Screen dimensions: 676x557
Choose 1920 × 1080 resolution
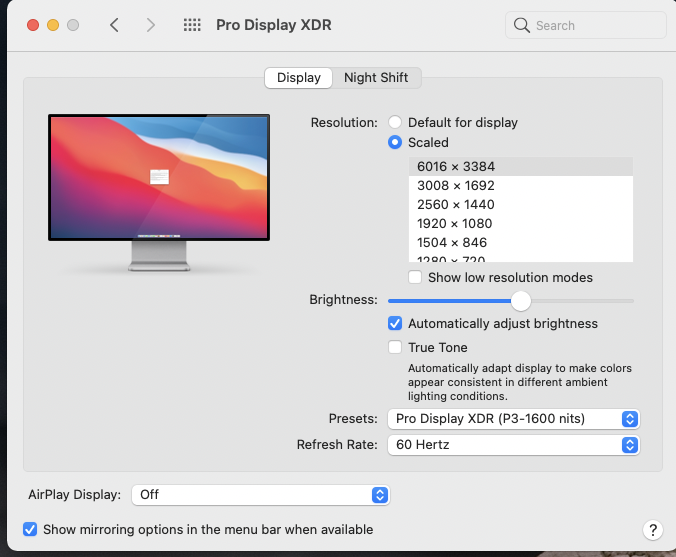click(x=521, y=223)
